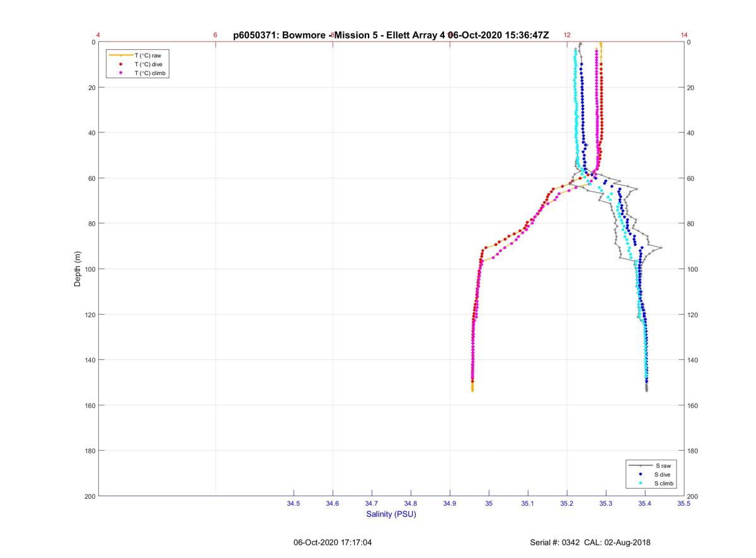Click the left depth axis label 180
Viewport: 756px width, 558px height.
[x=89, y=451]
